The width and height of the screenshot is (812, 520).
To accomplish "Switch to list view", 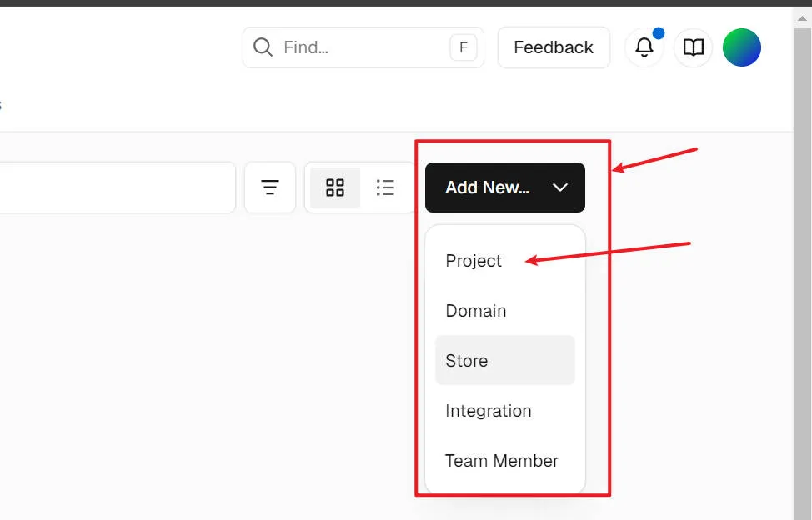I will click(385, 187).
